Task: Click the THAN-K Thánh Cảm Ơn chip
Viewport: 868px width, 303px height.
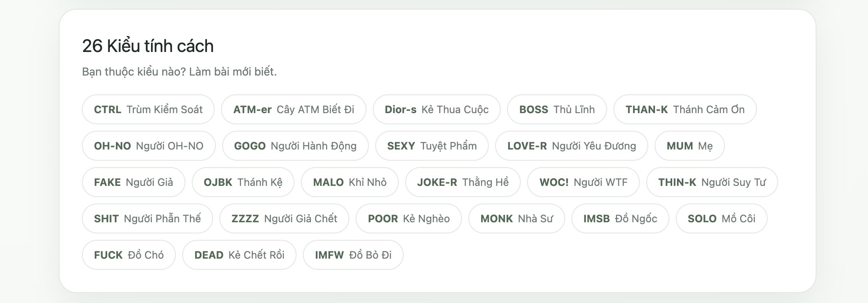Action: (x=685, y=110)
